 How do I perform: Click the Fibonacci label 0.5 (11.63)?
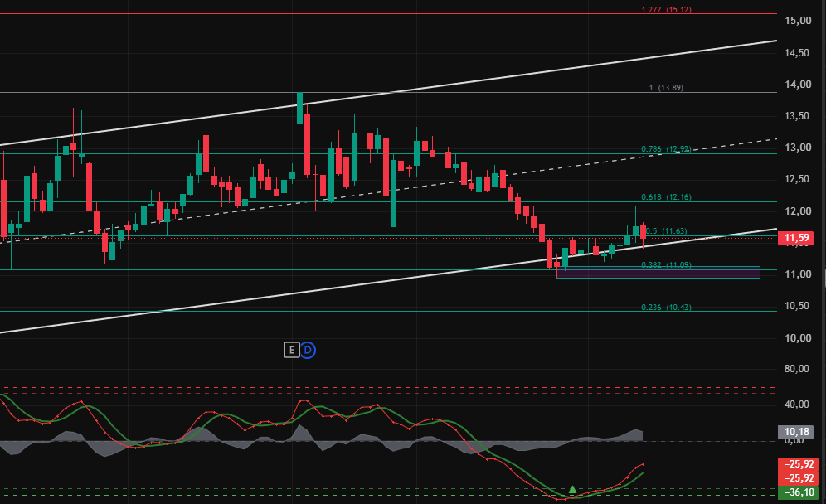(667, 230)
